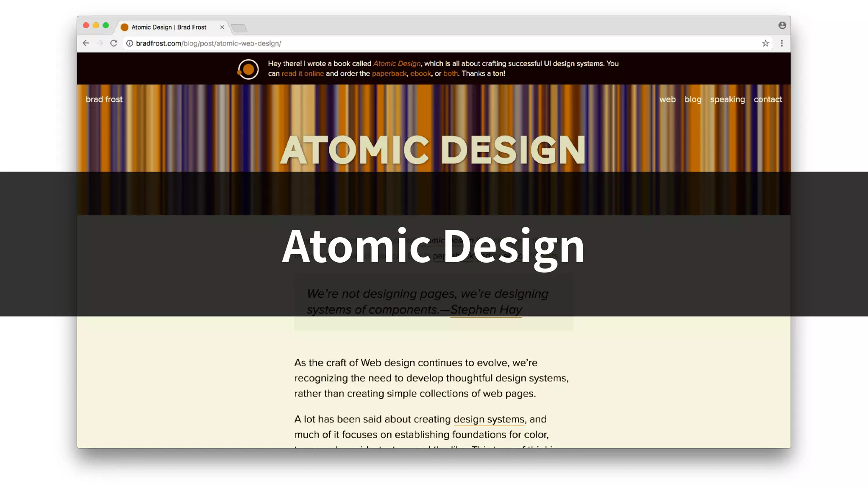Click the macOS minimize yellow window button
This screenshot has width=868, height=488.
(96, 25)
